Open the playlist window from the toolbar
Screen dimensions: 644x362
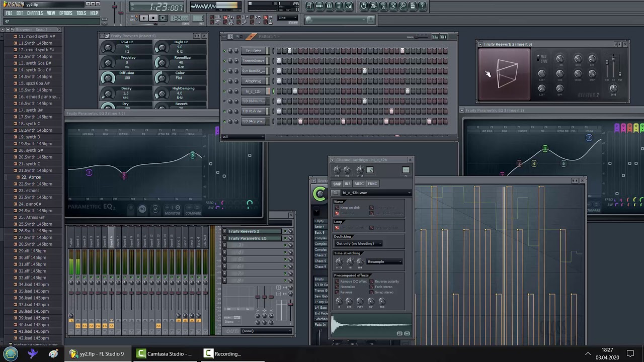tap(309, 6)
